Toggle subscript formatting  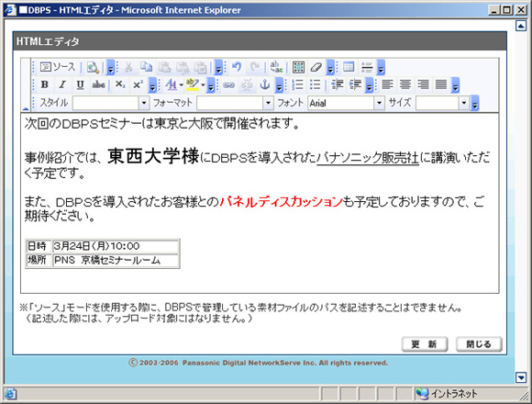point(120,84)
